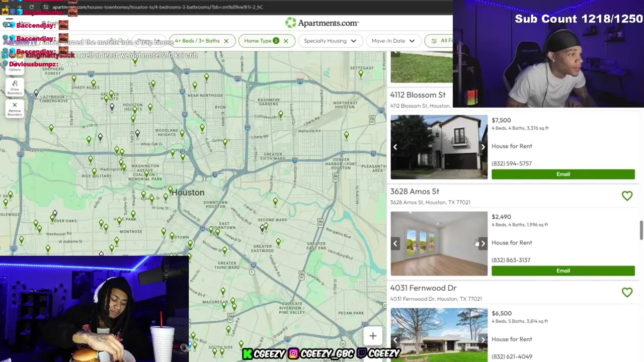
Task: Click phone number (832) 621-4049
Action: (x=512, y=356)
